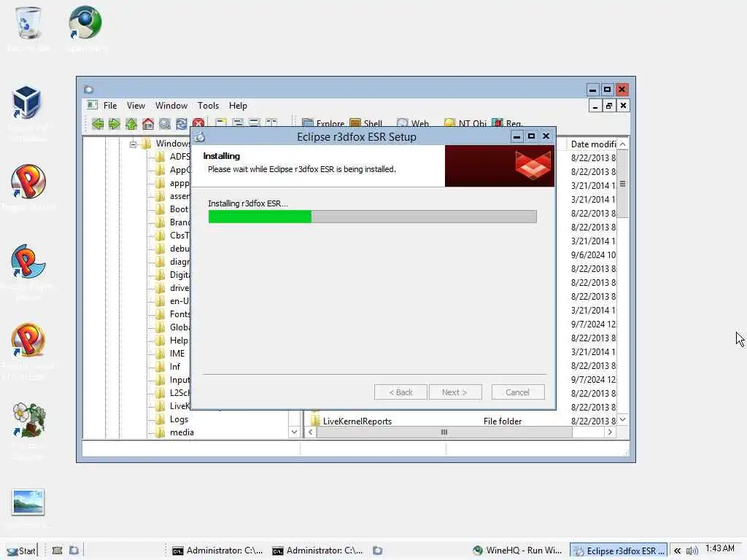Click the installer progress bar
The width and height of the screenshot is (747, 560).
point(373,217)
